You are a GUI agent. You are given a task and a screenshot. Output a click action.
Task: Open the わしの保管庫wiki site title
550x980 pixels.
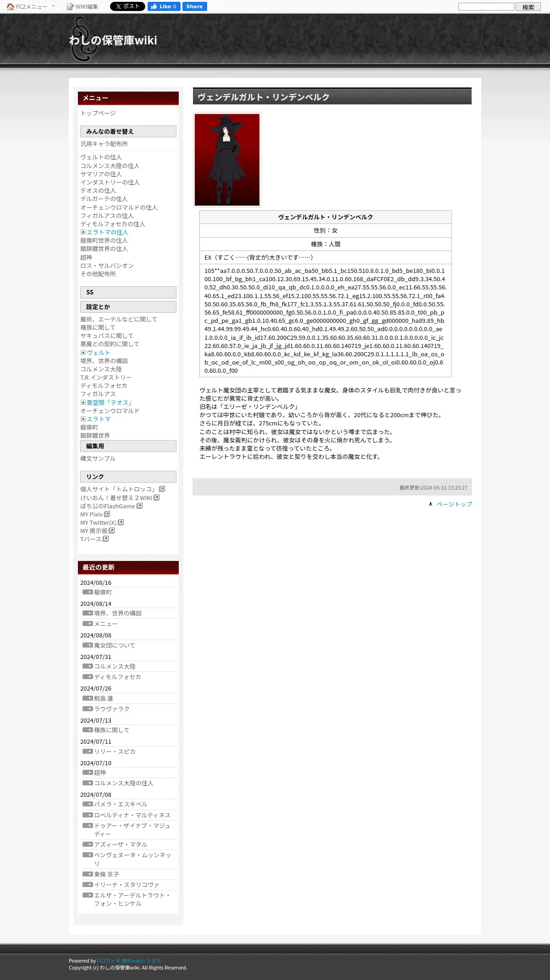pos(113,40)
